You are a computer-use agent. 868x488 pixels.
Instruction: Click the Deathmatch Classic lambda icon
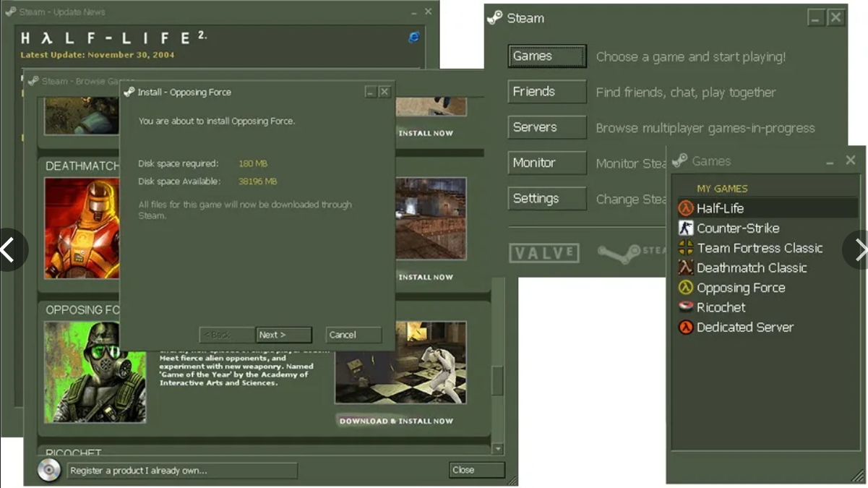pyautogui.click(x=685, y=267)
